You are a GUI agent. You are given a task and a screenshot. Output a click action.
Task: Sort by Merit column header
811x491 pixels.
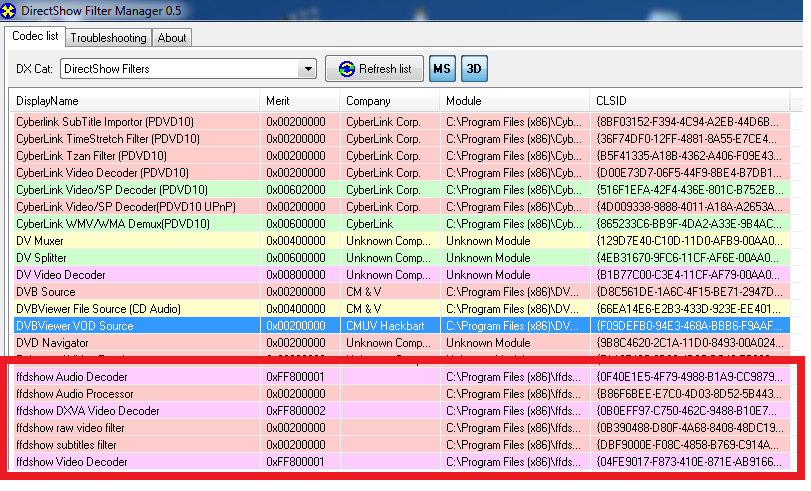(300, 101)
